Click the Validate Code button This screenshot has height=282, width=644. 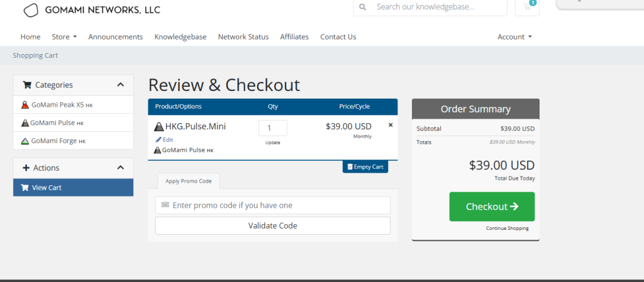[x=273, y=226]
